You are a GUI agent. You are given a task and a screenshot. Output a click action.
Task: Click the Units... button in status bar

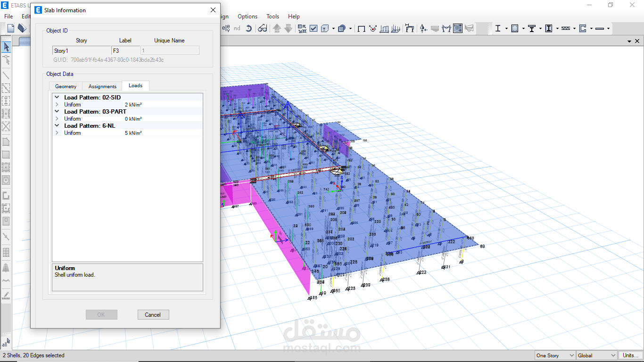pyautogui.click(x=629, y=355)
